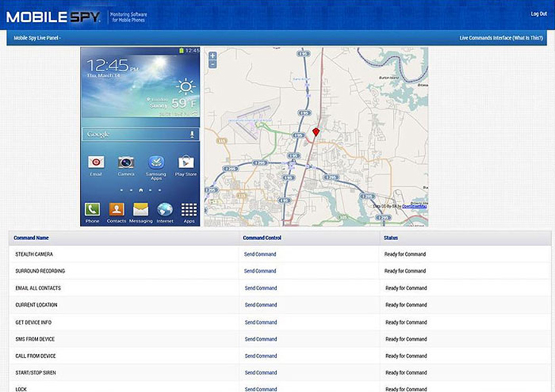Open the Email app icon on phone
Image resolution: width=555 pixels, height=392 pixels.
tap(96, 163)
